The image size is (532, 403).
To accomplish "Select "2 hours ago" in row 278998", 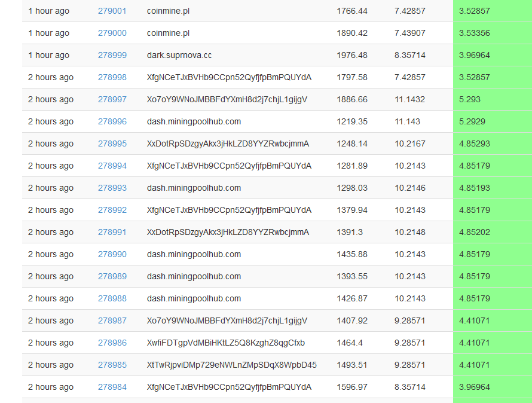I will click(51, 77).
